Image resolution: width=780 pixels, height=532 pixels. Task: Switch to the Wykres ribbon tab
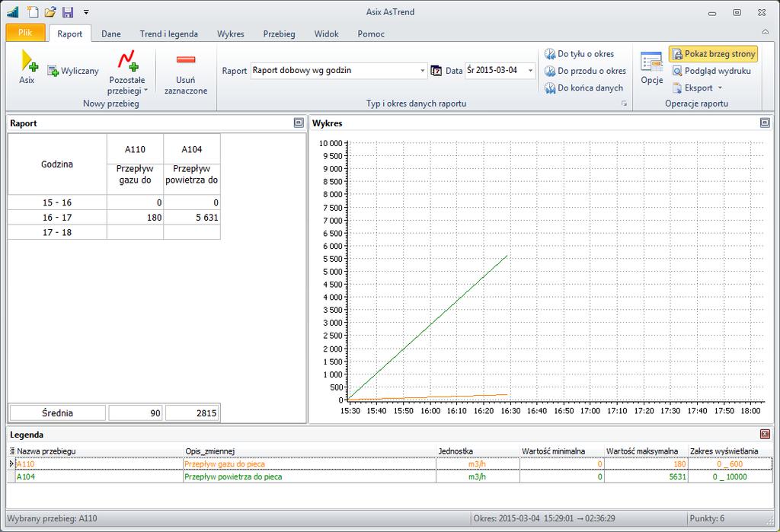(x=230, y=33)
